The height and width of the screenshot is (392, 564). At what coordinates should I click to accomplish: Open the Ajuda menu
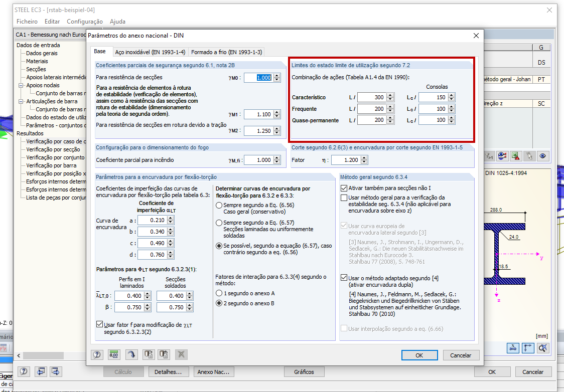117,22
